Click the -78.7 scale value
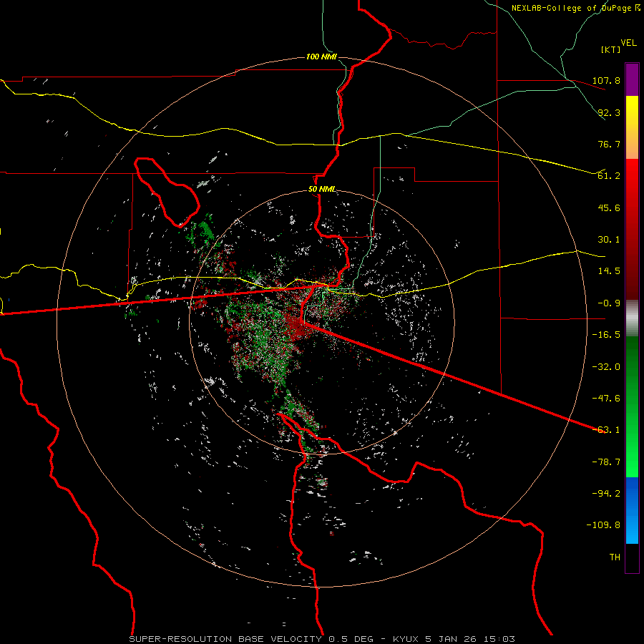 pos(606,462)
